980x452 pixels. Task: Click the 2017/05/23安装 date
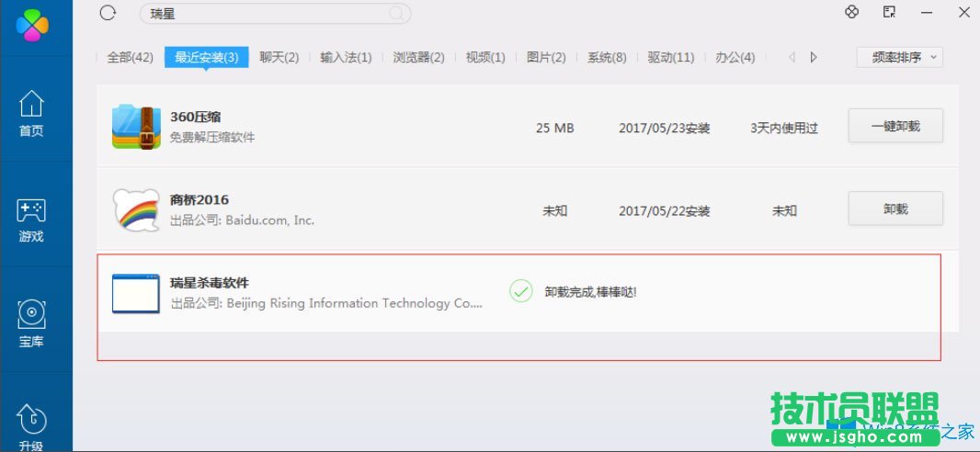tap(665, 128)
